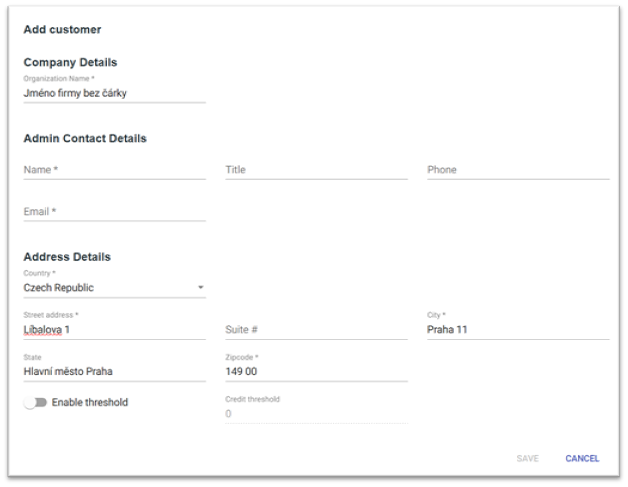Focus the Email input field
This screenshot has height=487, width=628.
pyautogui.click(x=114, y=212)
